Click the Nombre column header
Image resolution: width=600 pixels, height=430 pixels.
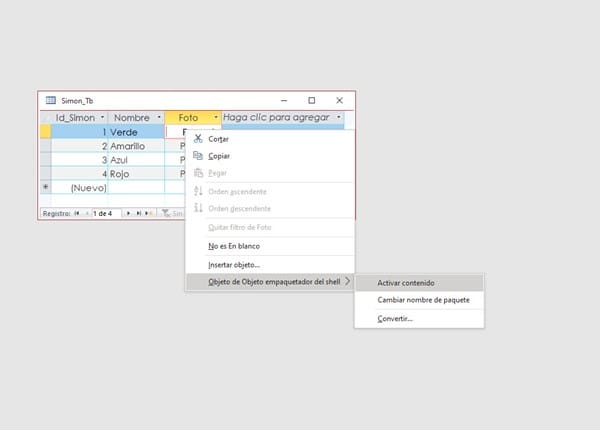tap(136, 117)
